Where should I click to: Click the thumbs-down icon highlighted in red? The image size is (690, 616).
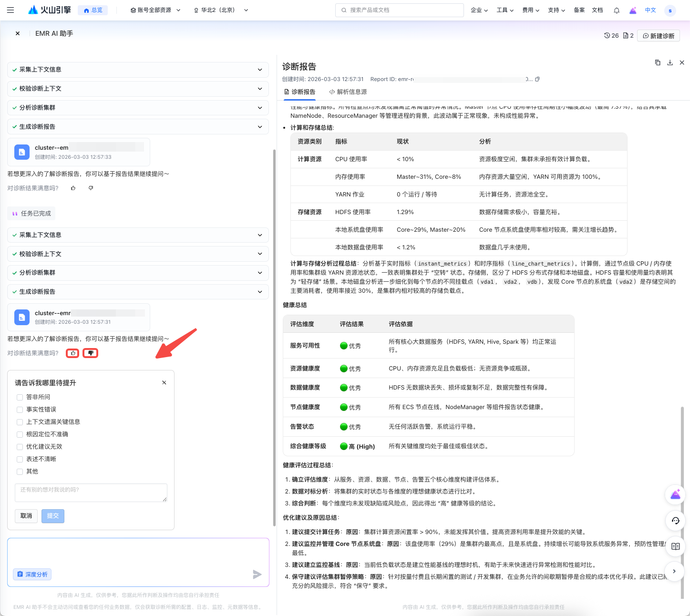click(x=91, y=353)
